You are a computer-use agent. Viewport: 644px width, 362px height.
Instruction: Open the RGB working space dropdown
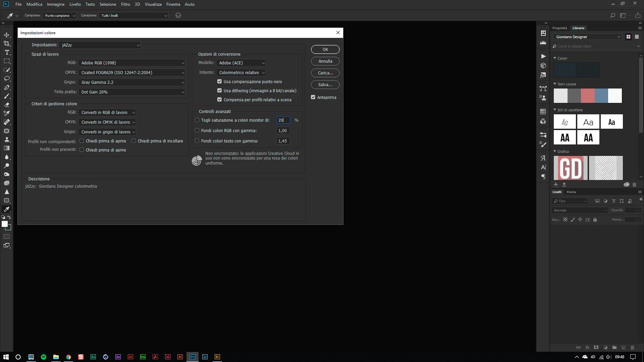(x=132, y=63)
